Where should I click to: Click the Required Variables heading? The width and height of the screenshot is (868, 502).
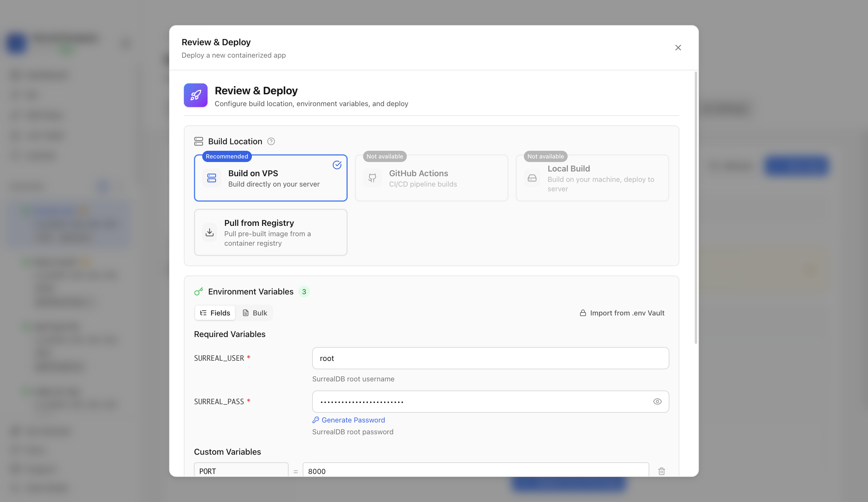[x=230, y=334]
